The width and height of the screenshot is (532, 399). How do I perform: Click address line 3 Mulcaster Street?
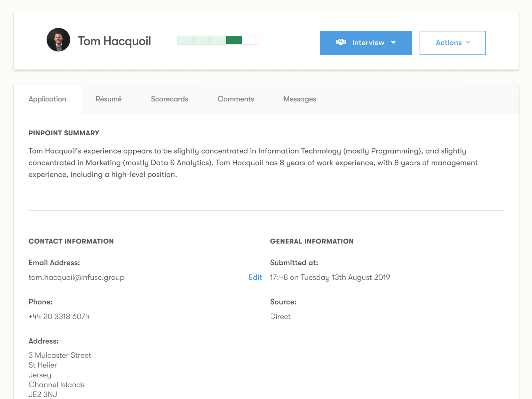click(60, 355)
